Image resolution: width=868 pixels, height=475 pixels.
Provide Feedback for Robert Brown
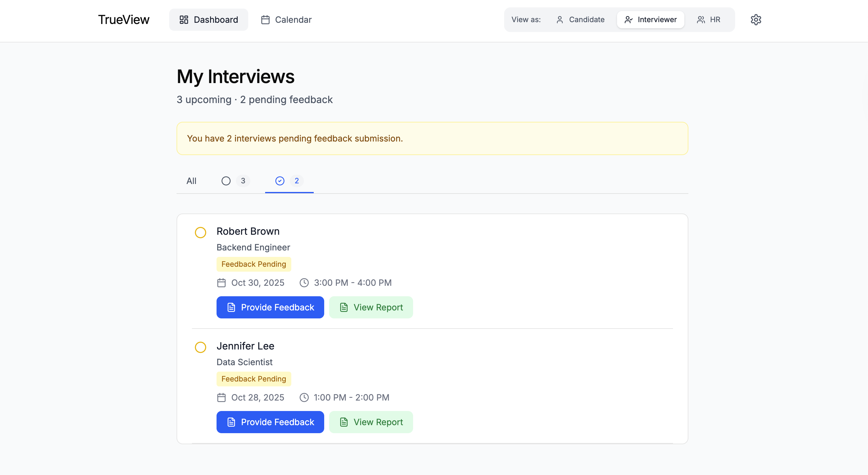(x=270, y=307)
